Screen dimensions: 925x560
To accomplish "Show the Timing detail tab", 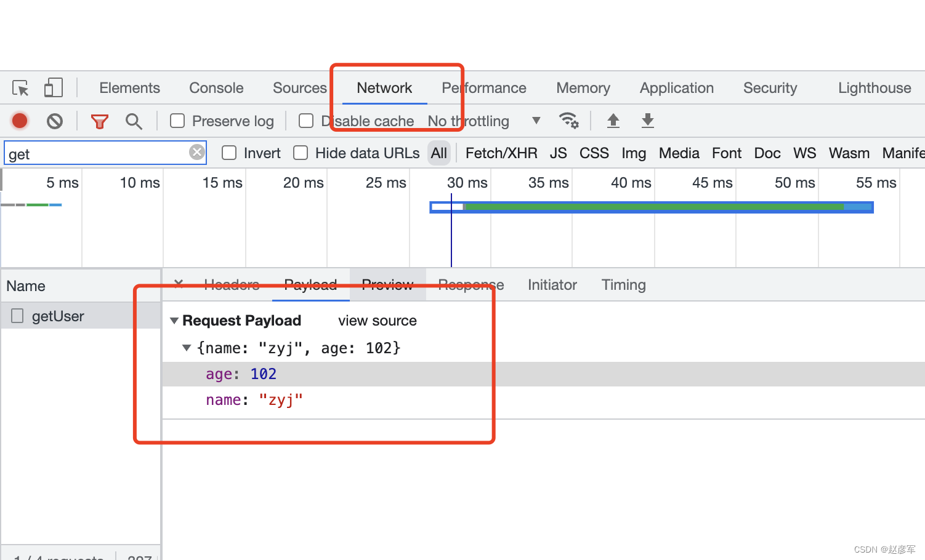I will 624,285.
